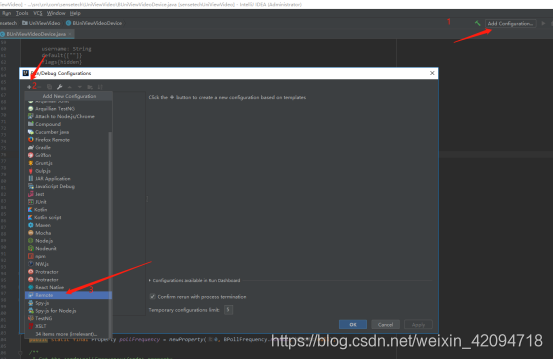
Task: Click the Cancel button in dialog
Action: (x=385, y=324)
